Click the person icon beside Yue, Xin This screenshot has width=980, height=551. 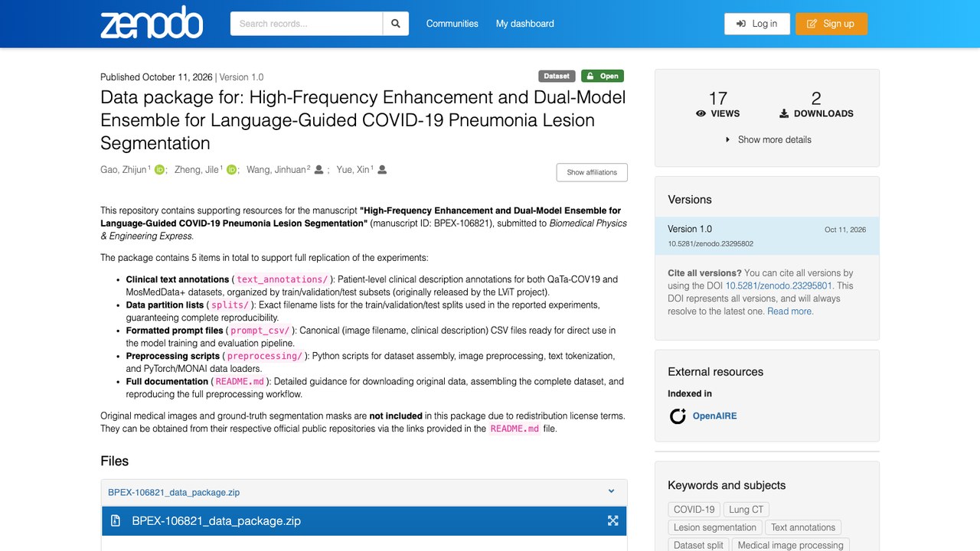tap(382, 170)
